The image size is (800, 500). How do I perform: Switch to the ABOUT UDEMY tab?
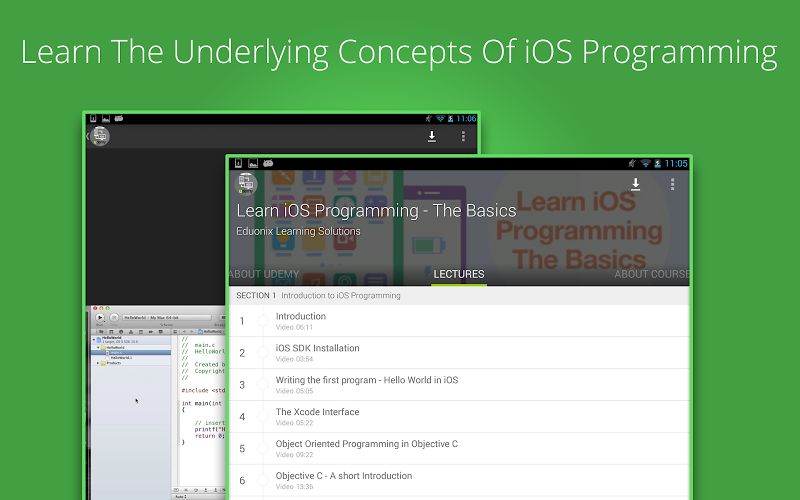(x=264, y=274)
